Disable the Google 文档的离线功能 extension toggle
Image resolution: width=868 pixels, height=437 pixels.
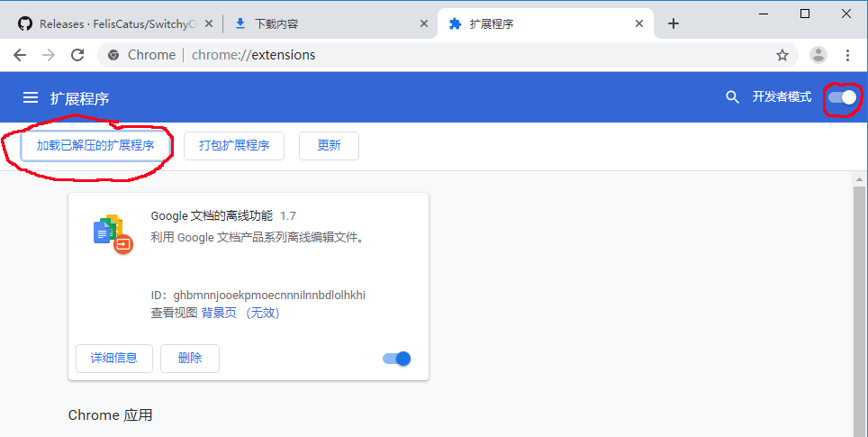point(396,359)
